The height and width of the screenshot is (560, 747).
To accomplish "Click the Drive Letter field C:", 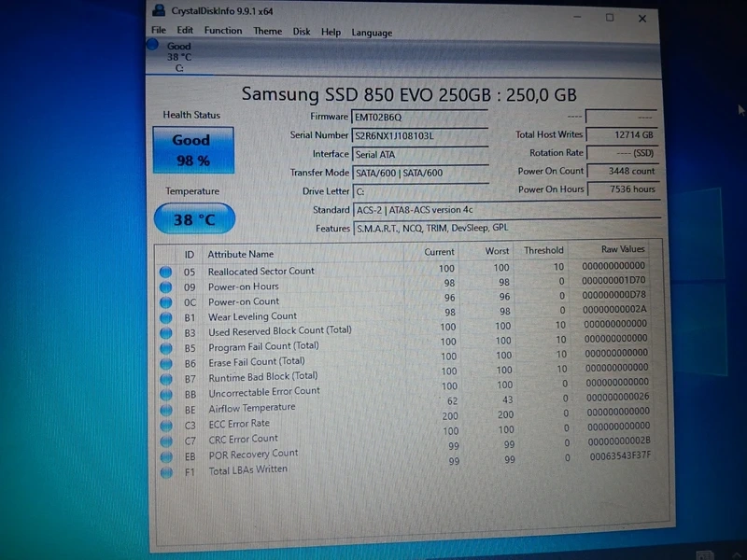I will (x=421, y=191).
